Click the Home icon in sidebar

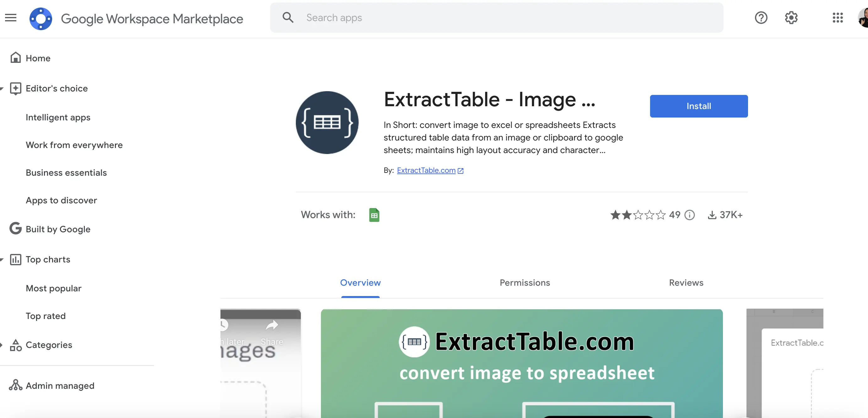coord(15,58)
